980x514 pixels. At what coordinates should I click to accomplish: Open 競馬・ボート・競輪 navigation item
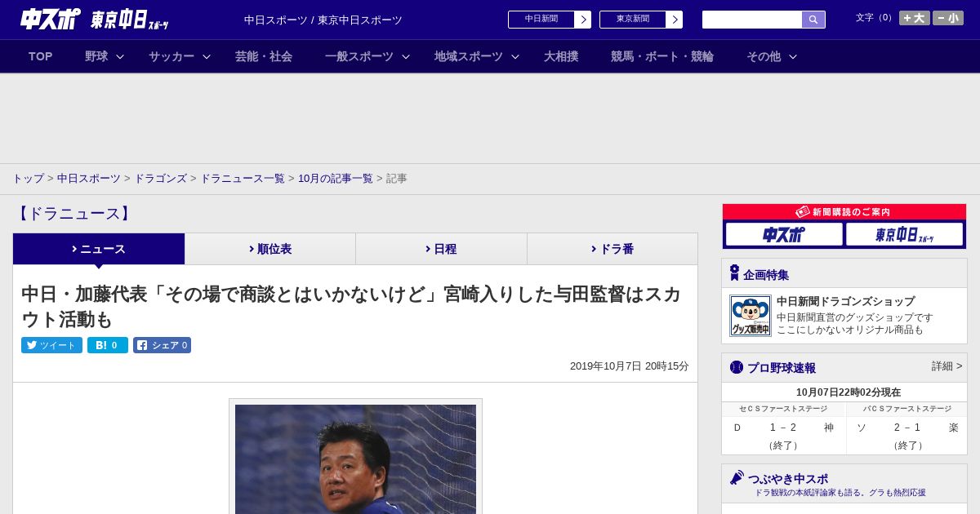click(x=662, y=56)
